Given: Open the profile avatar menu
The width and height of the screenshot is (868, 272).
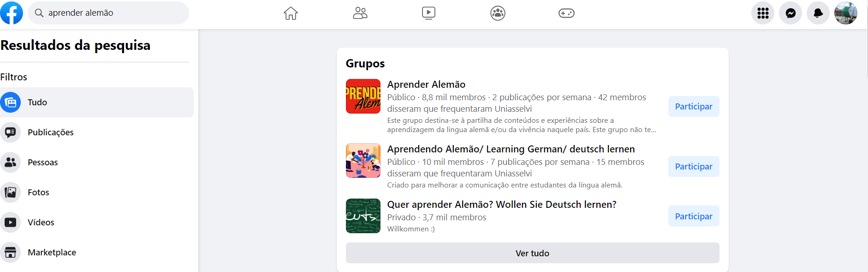Looking at the screenshot, I should 846,13.
